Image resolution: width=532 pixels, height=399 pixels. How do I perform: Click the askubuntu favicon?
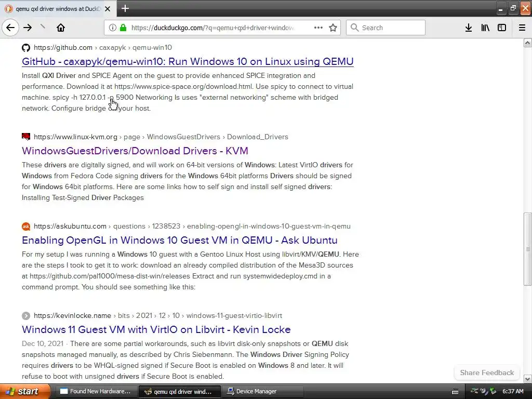26,227
